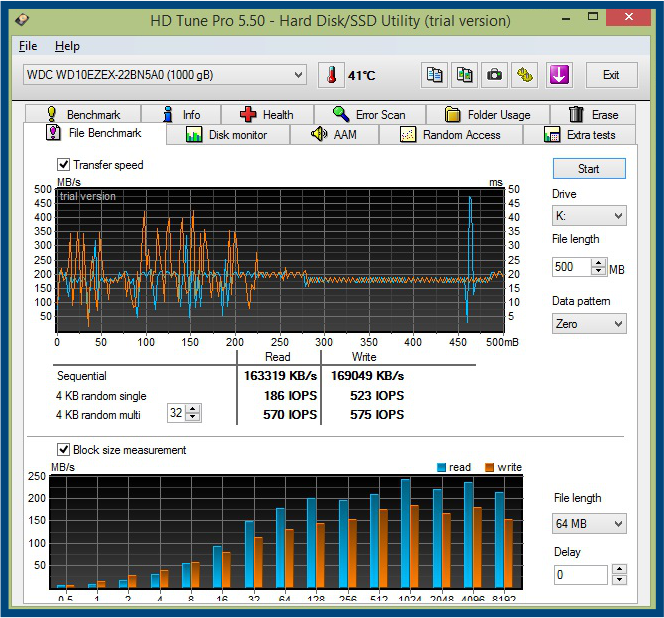
Task: Minimize the HD Tune Pro window
Action: point(565,19)
